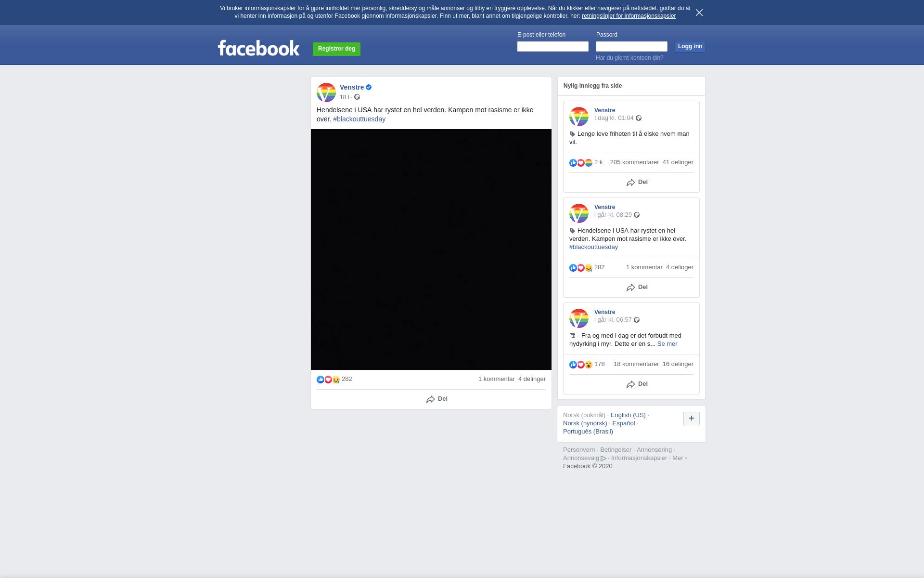Click like reaction icon on 2 k post

[573, 163]
